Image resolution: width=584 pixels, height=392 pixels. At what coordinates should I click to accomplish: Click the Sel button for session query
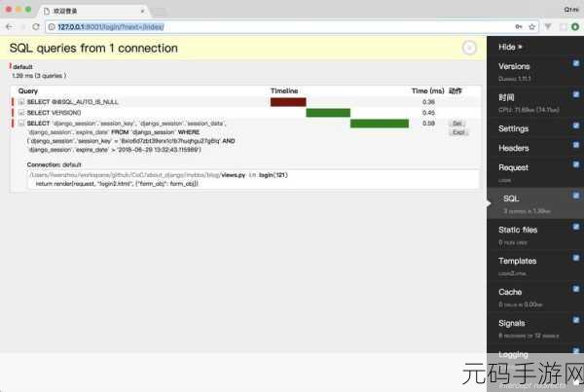[x=457, y=124]
